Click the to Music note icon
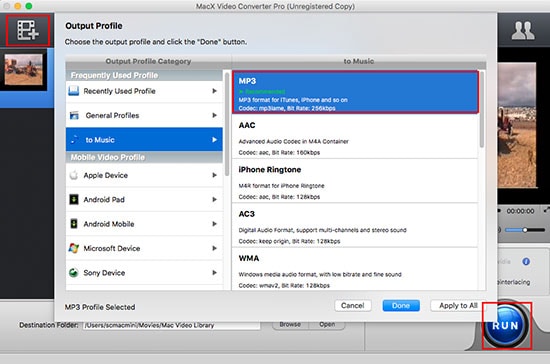Image resolution: width=550 pixels, height=364 pixels. click(x=74, y=140)
